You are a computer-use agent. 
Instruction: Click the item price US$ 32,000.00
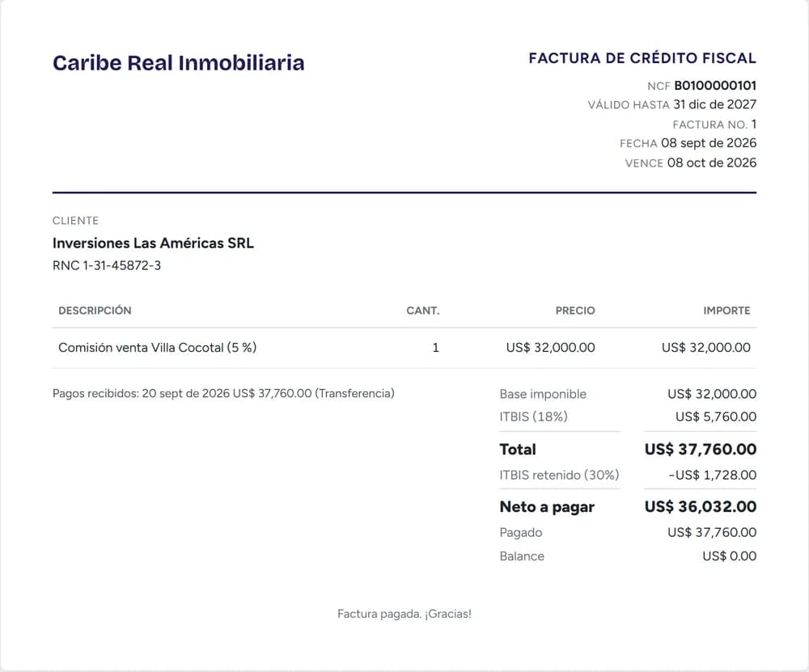(x=550, y=348)
